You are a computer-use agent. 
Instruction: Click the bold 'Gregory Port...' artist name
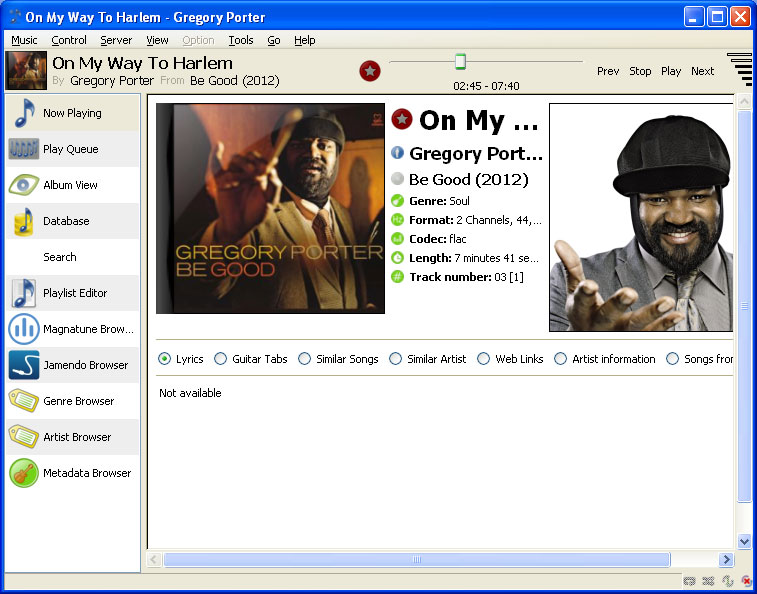(x=476, y=154)
